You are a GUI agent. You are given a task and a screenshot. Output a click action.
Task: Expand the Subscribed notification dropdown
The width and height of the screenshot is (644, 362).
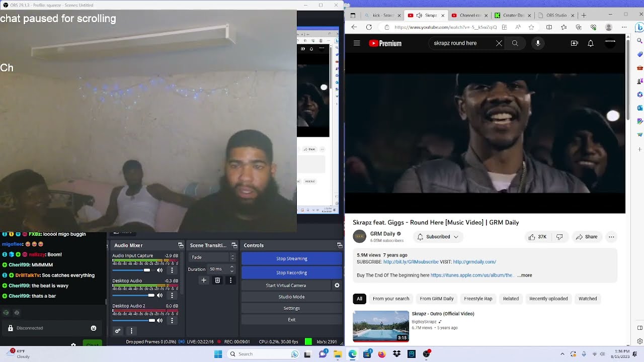438,237
